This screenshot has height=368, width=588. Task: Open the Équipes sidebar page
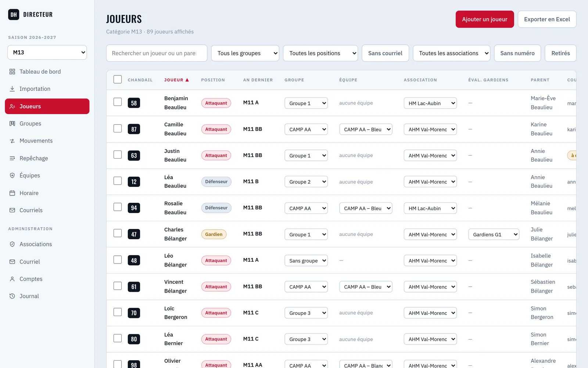[47, 176]
